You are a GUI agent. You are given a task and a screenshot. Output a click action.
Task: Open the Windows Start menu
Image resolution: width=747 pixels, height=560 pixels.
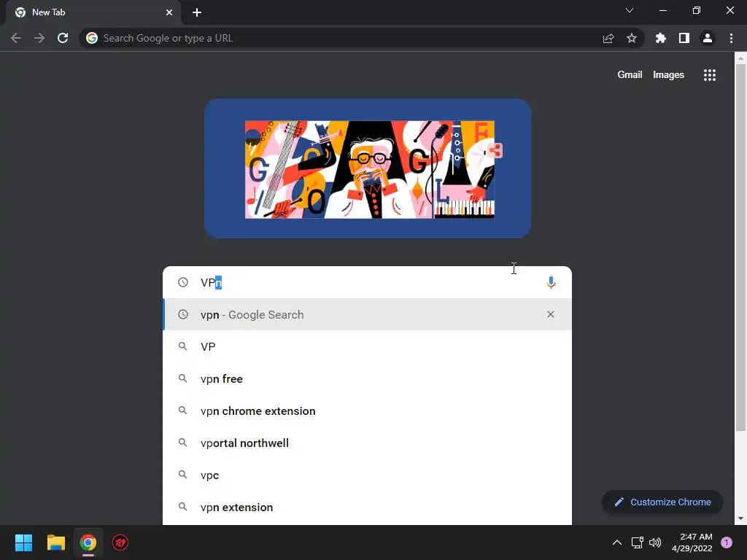pyautogui.click(x=23, y=542)
